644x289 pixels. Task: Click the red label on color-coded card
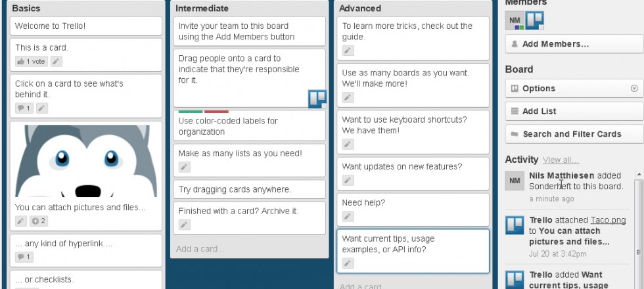tap(216, 111)
